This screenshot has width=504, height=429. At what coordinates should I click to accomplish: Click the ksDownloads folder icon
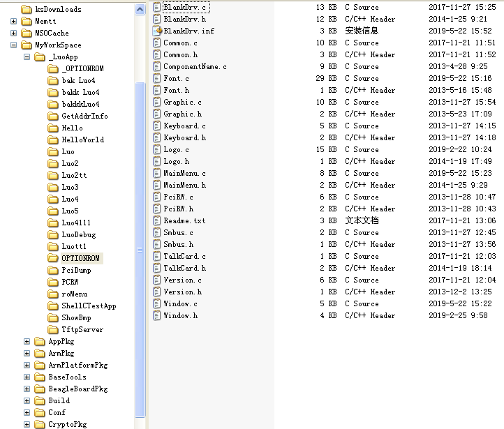point(27,9)
